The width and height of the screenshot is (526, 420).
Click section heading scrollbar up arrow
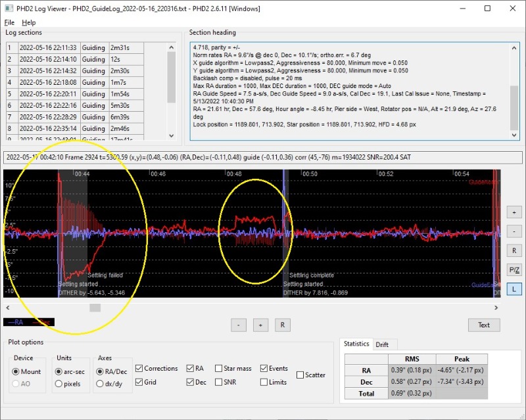[x=514, y=48]
